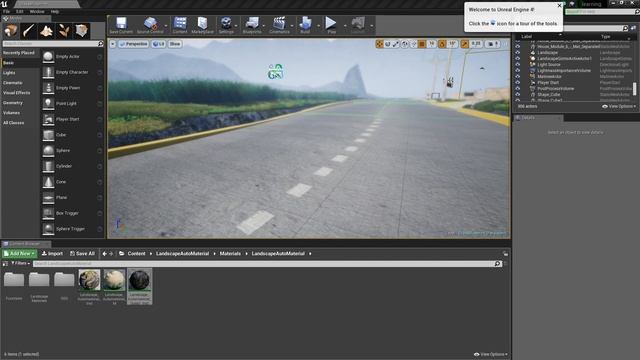Click the surface snapping icon in viewport

(413, 44)
